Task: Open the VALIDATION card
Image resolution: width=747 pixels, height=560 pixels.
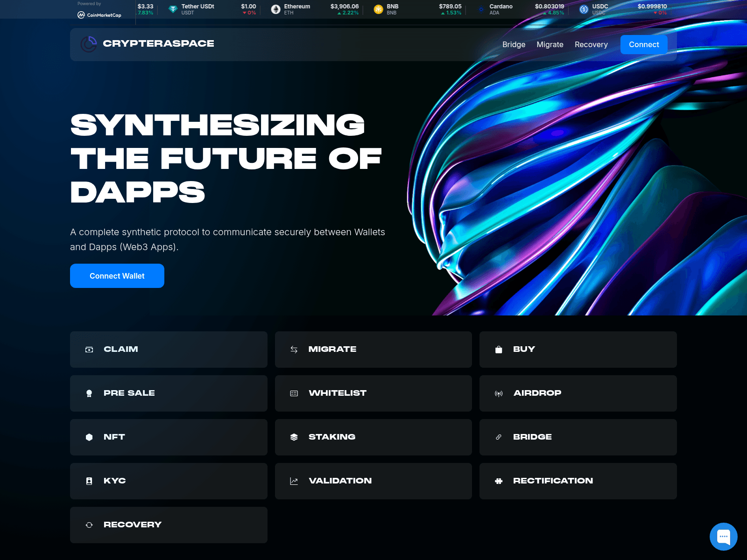Action: 373,481
